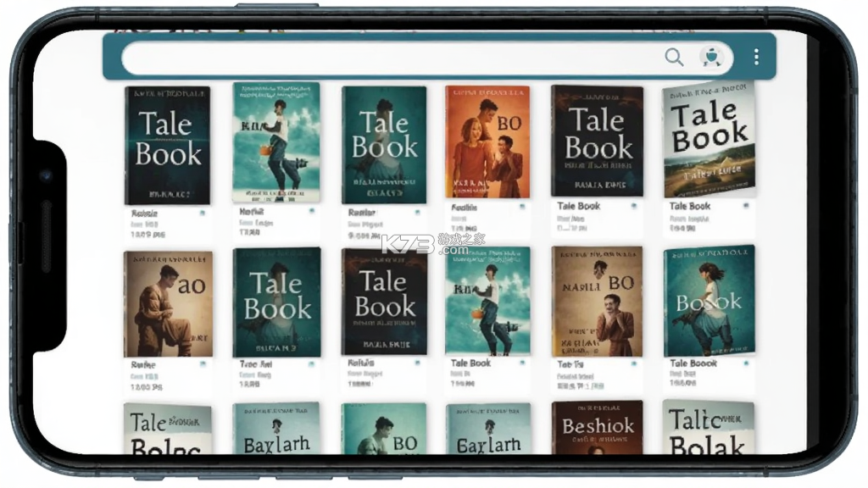Open the teal Boook cover with walking girl

pos(709,301)
